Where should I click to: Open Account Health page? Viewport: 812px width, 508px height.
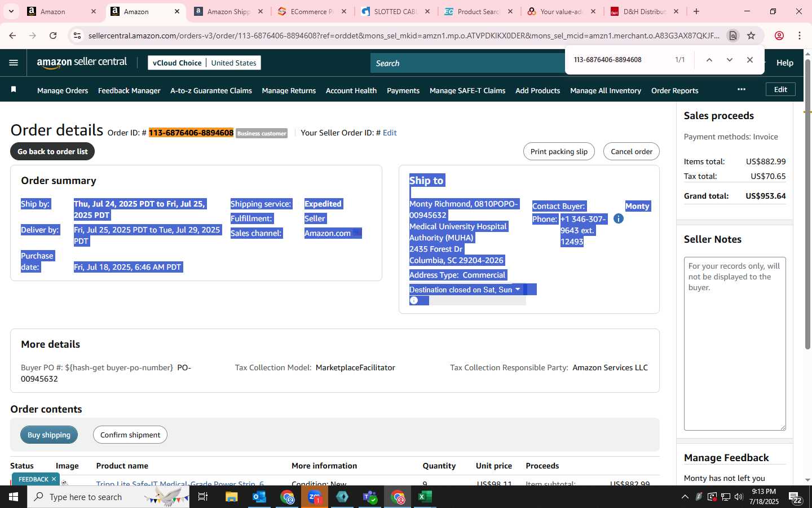tap(351, 90)
